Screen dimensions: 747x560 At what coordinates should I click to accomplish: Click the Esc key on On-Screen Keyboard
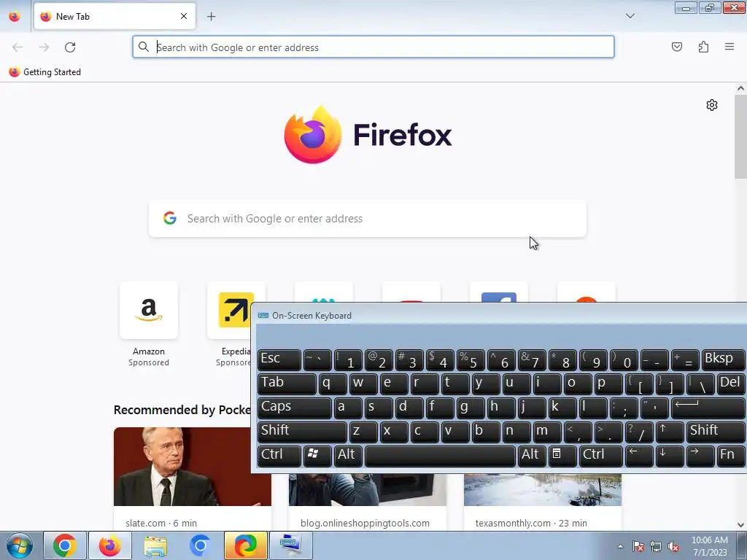(279, 359)
